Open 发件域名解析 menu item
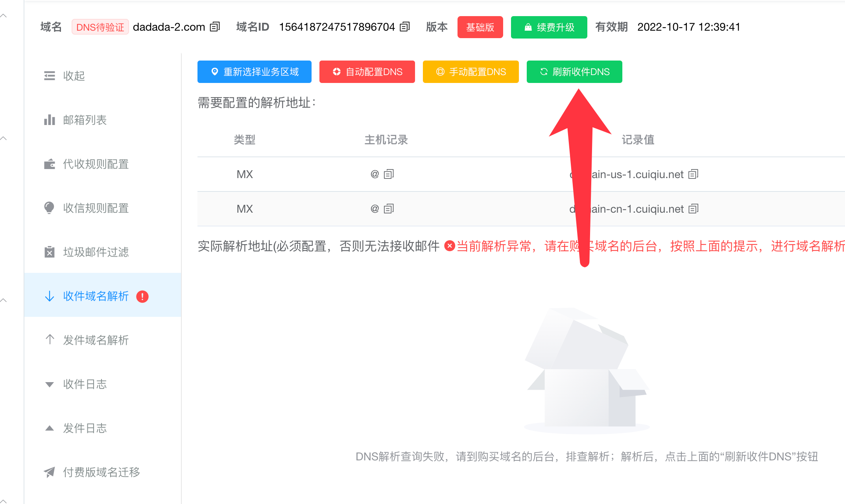This screenshot has width=845, height=504. click(x=103, y=340)
